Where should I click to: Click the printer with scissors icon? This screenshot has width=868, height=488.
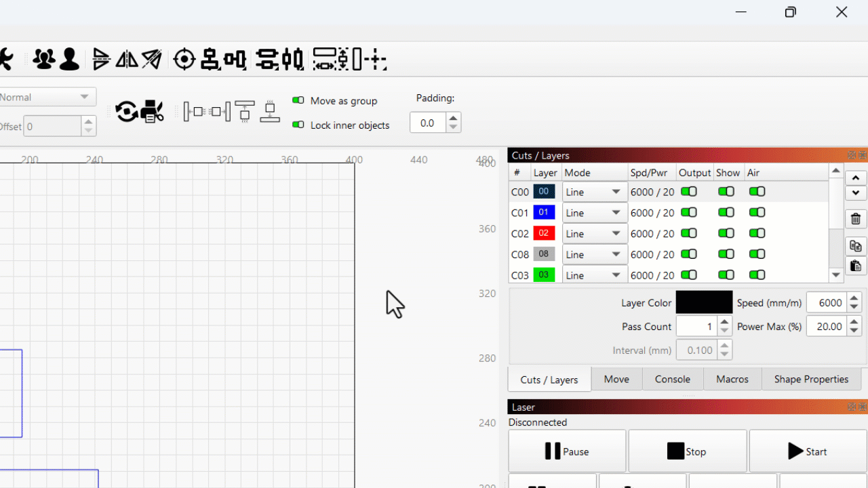point(153,111)
